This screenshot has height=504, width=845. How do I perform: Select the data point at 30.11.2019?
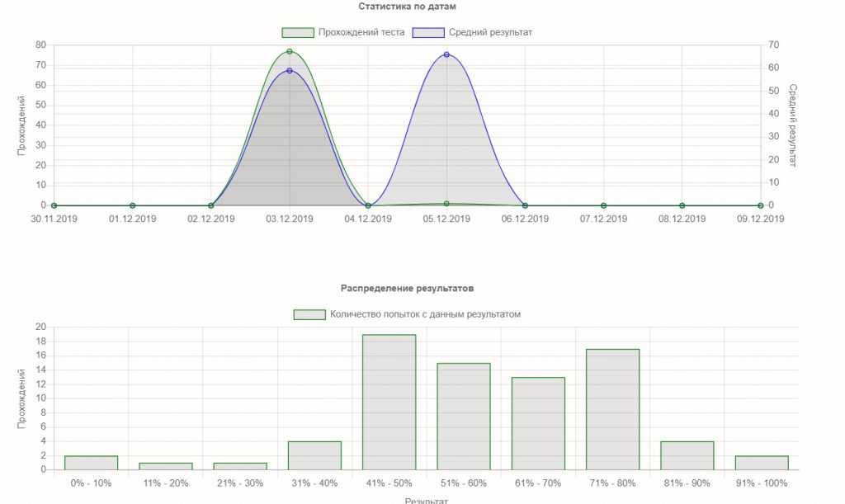coord(54,205)
